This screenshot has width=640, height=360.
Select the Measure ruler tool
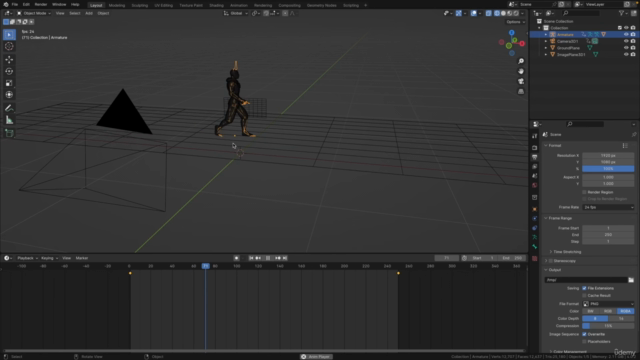(9, 120)
